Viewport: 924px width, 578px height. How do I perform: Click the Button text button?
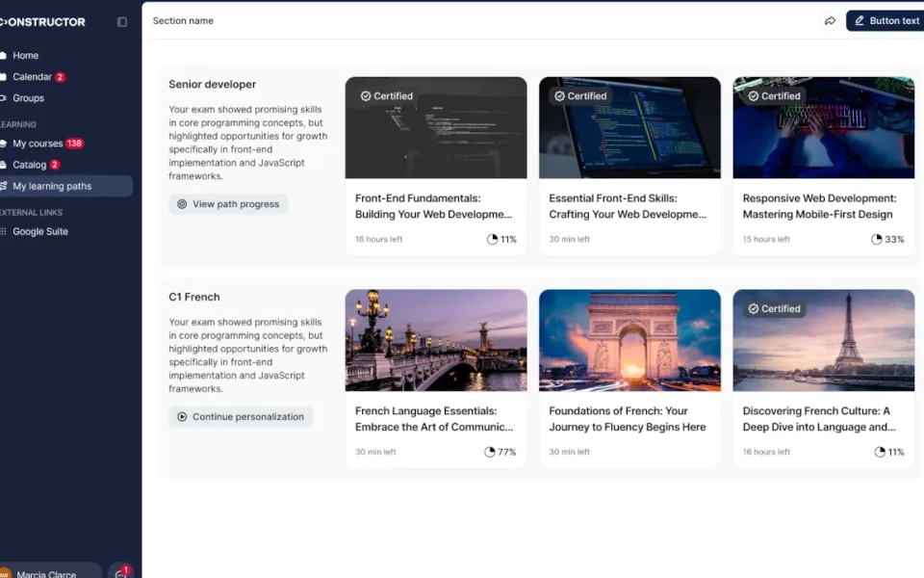click(x=885, y=20)
